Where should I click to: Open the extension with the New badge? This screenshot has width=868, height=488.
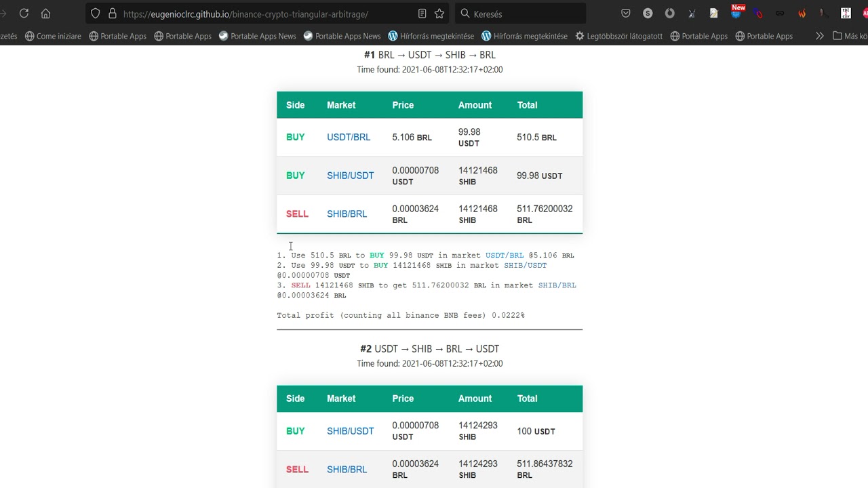[x=737, y=12]
